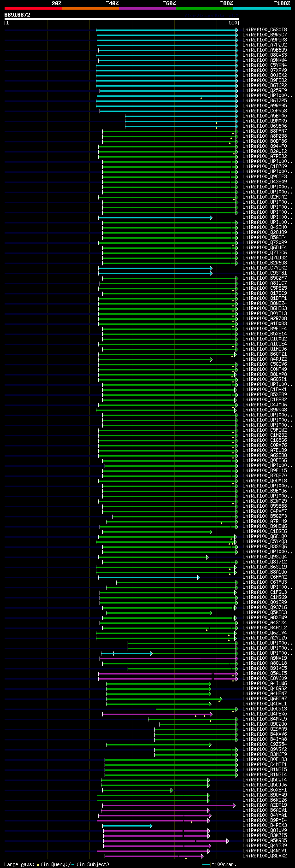
Task: Select label UniRef100_C9SP81
Action: pos(265,273)
